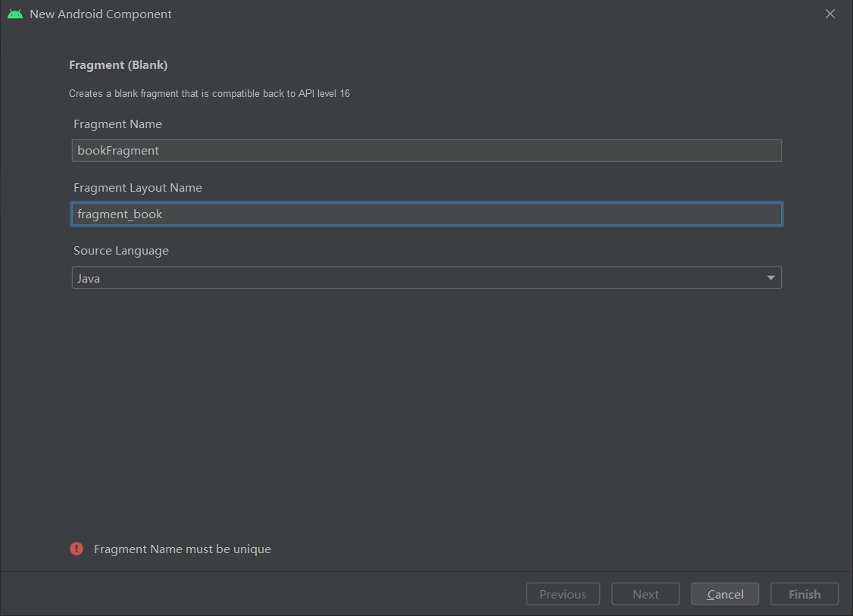Click the Next button
The width and height of the screenshot is (853, 616).
click(645, 594)
